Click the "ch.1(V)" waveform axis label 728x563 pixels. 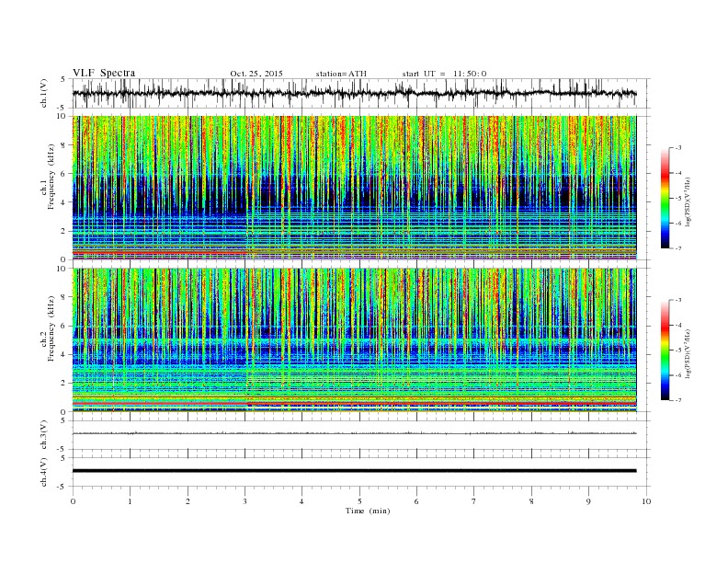pyautogui.click(x=43, y=93)
